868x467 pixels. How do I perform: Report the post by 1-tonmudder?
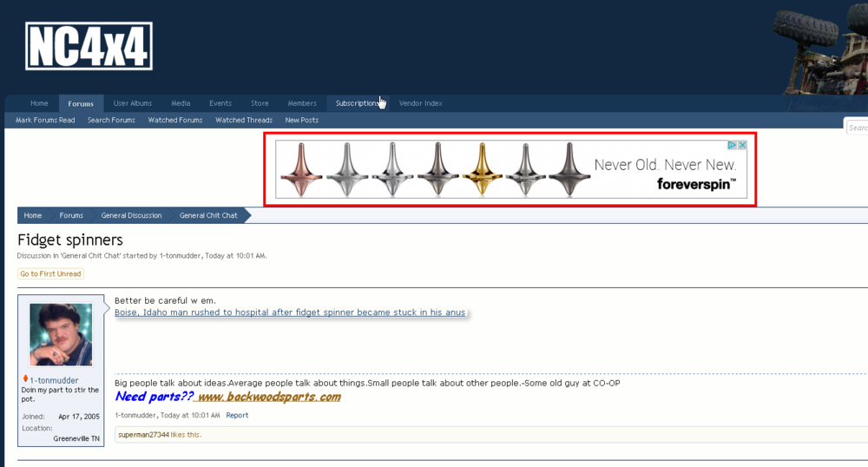point(237,415)
